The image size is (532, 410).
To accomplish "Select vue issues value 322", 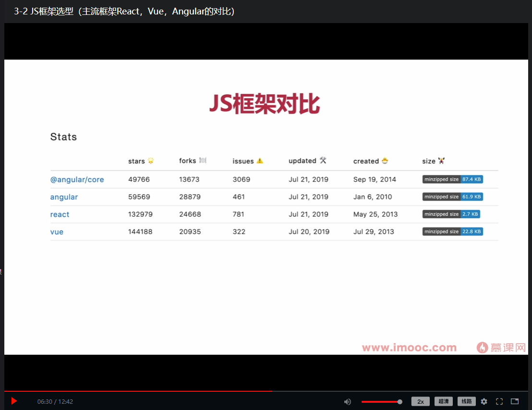I will point(239,232).
